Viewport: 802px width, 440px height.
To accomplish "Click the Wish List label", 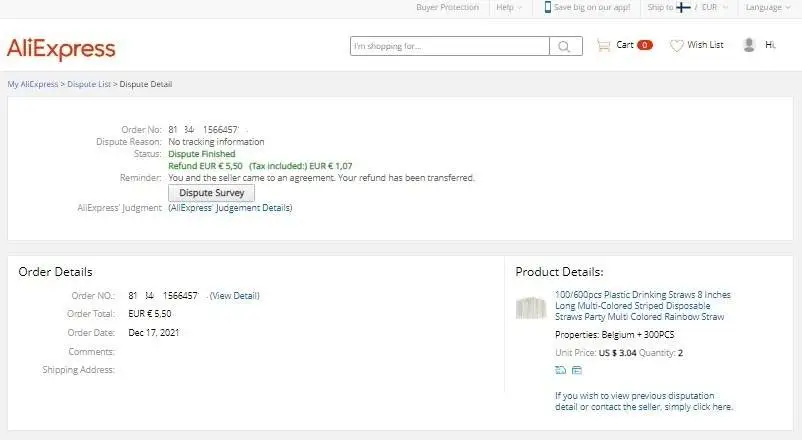I will tap(705, 45).
